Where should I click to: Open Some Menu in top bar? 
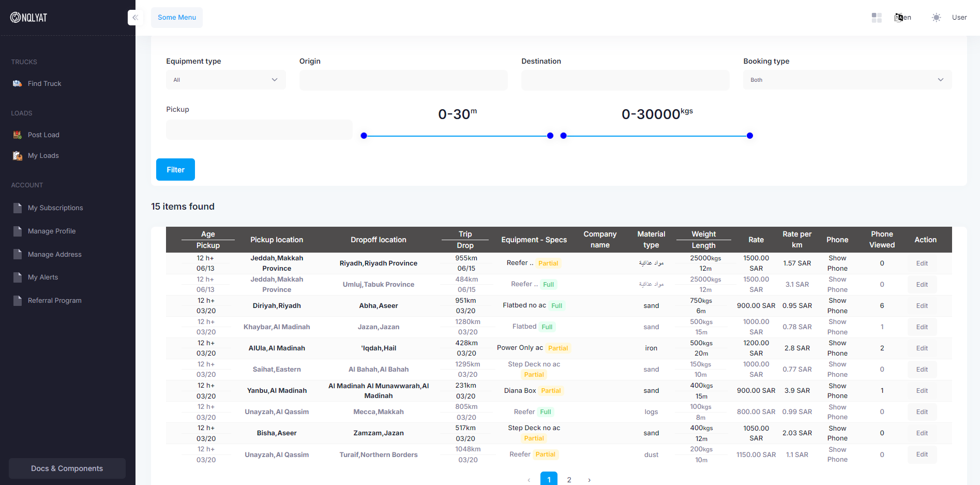pyautogui.click(x=177, y=18)
